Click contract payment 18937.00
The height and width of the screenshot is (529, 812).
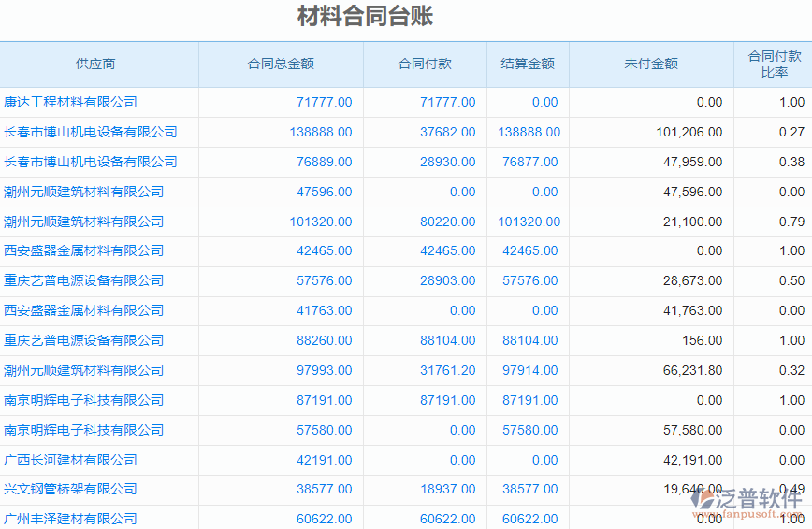447,489
